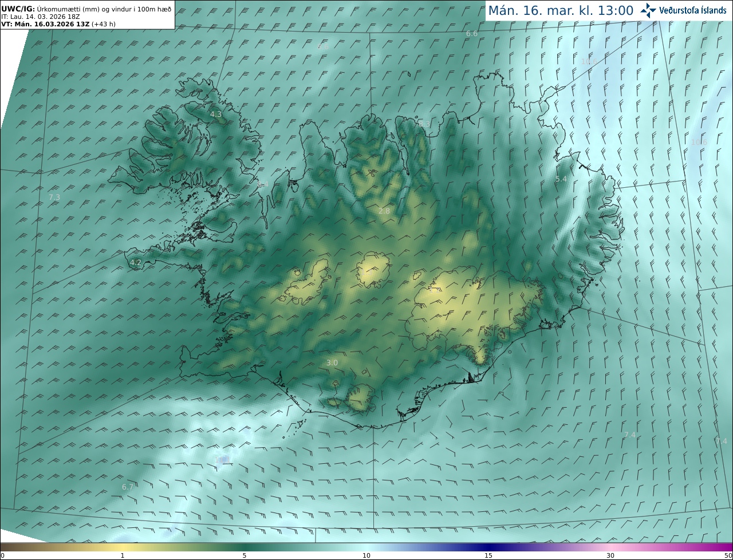Click the '50' tick on the colour scale
The image size is (733, 560).
[728, 555]
